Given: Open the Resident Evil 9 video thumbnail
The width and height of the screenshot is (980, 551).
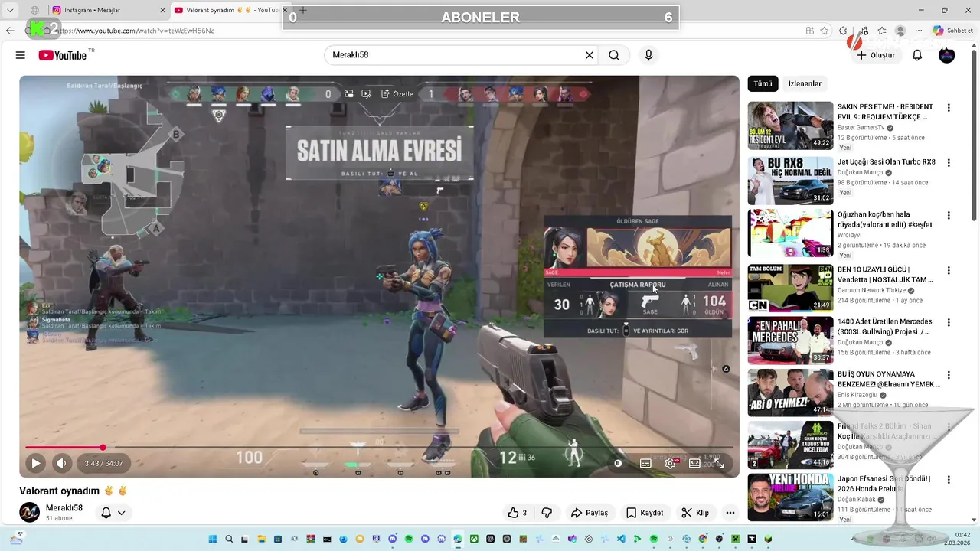Looking at the screenshot, I should coord(790,126).
